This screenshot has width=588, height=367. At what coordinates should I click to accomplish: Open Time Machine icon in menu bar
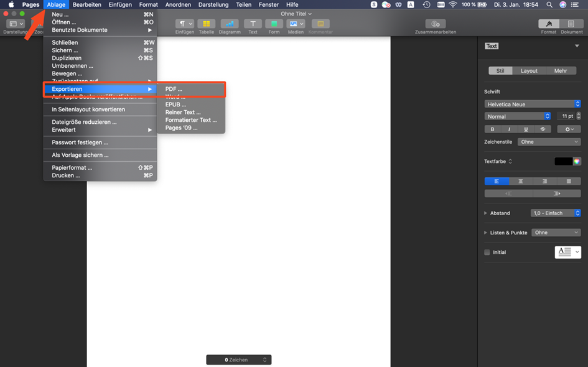tap(426, 4)
